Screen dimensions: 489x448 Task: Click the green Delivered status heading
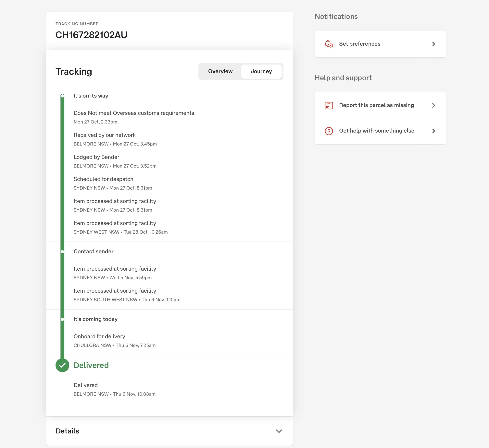click(91, 365)
